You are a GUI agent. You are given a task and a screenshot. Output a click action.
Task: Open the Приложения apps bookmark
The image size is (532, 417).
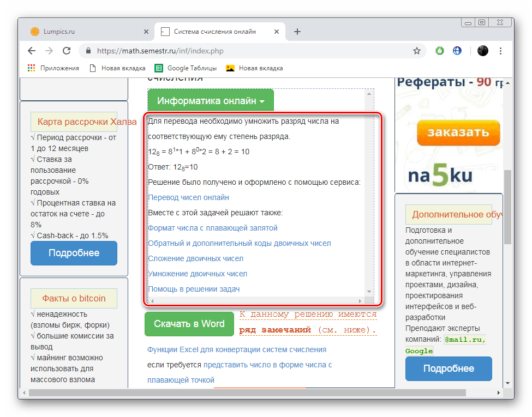pyautogui.click(x=53, y=68)
